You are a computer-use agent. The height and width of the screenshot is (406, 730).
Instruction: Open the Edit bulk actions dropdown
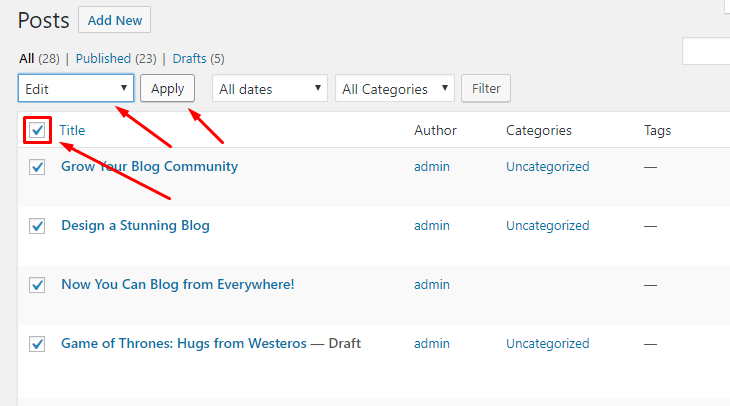pyautogui.click(x=76, y=89)
